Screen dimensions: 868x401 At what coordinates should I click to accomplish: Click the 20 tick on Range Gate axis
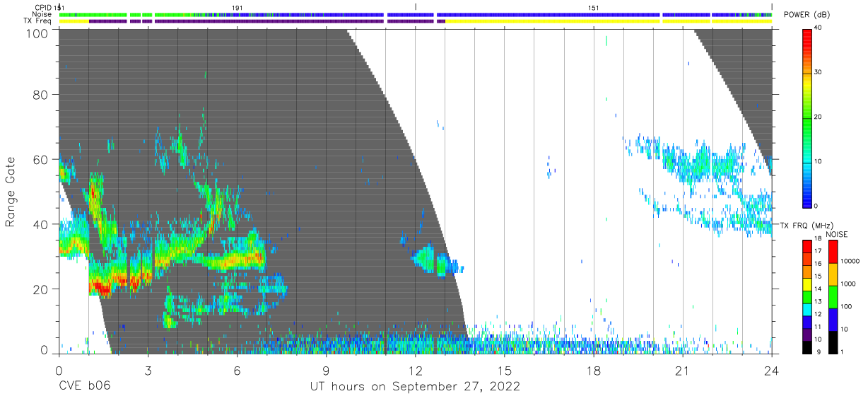(x=40, y=289)
